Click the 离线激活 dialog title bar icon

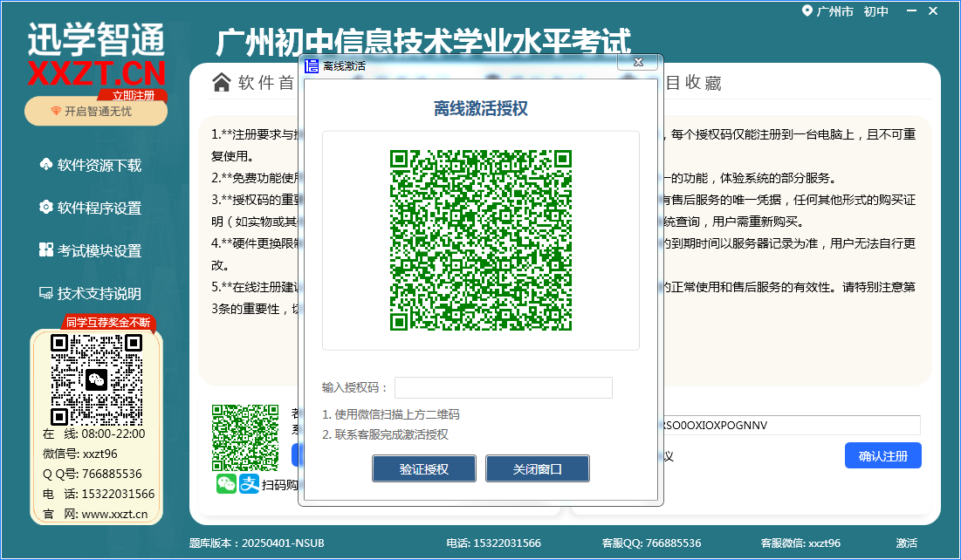click(x=312, y=66)
